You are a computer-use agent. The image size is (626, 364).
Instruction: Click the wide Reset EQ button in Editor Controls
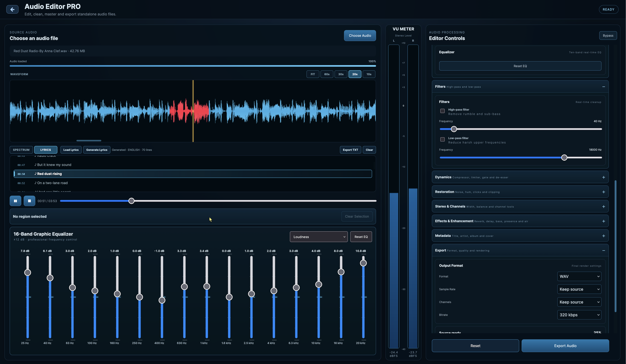[520, 66]
